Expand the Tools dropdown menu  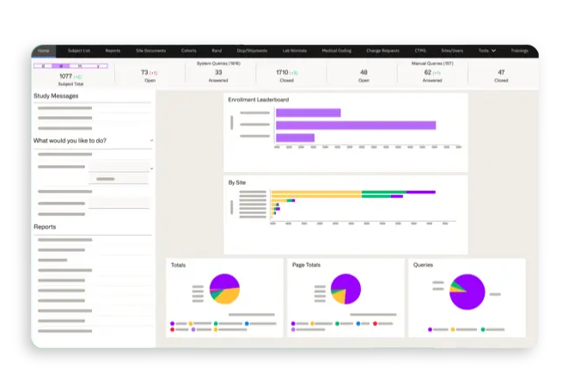(487, 51)
